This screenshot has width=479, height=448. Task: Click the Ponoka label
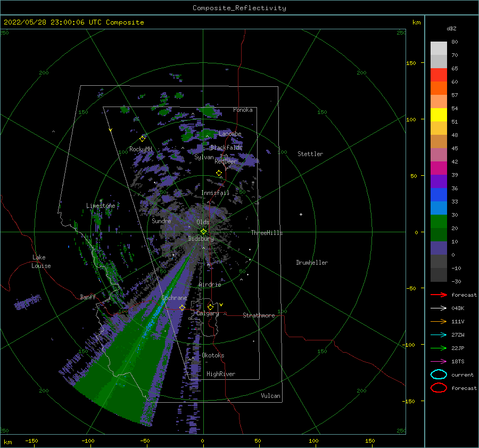pyautogui.click(x=243, y=110)
